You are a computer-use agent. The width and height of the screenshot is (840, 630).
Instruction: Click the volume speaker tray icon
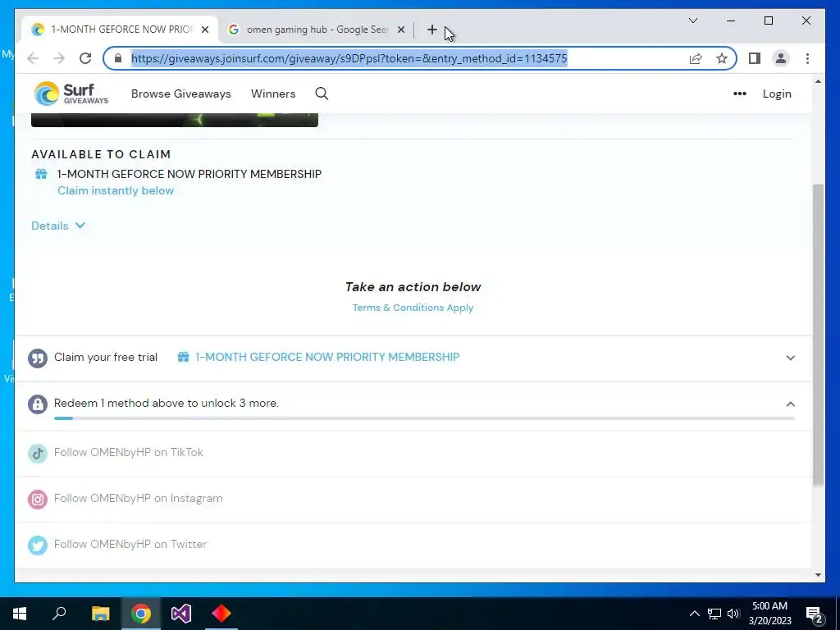pyautogui.click(x=733, y=614)
